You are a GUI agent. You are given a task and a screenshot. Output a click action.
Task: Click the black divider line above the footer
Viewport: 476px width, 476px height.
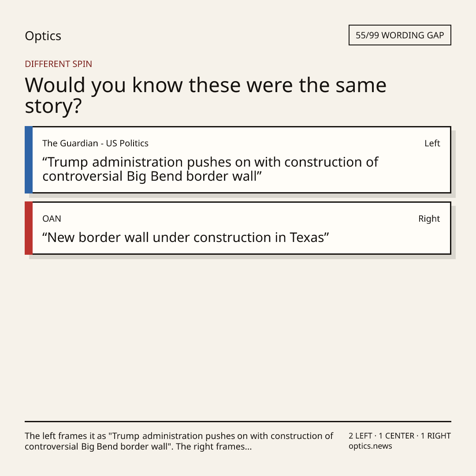coord(238,421)
